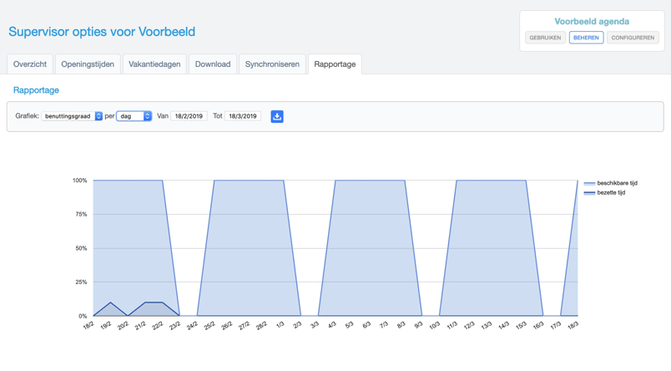Toggle the 'beschikbare tijd' legend entry

pyautogui.click(x=611, y=183)
